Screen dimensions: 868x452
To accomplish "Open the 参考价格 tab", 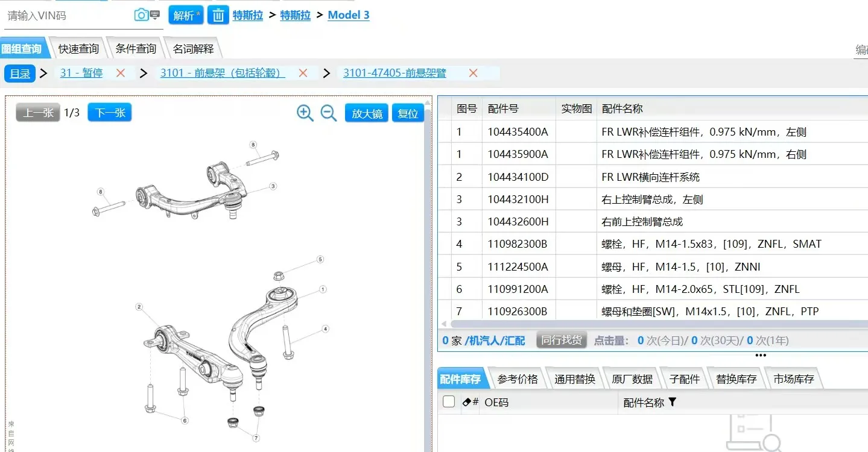I will coord(518,379).
